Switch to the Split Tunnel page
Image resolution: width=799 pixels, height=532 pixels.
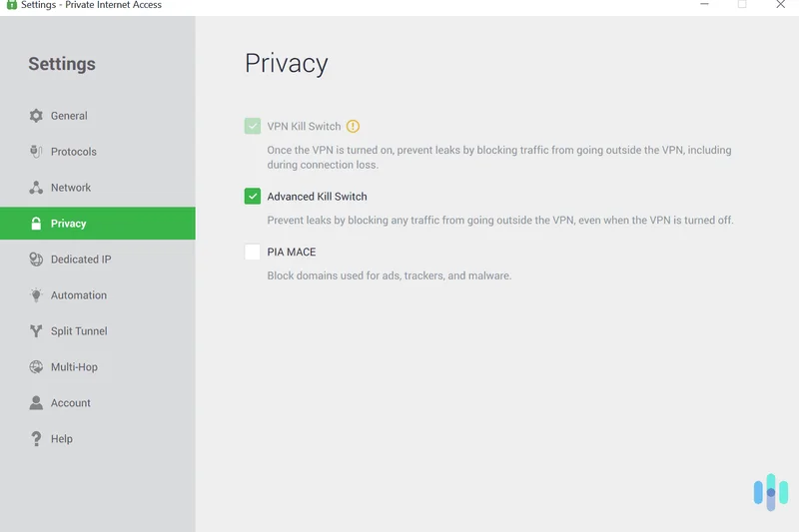[x=97, y=331]
